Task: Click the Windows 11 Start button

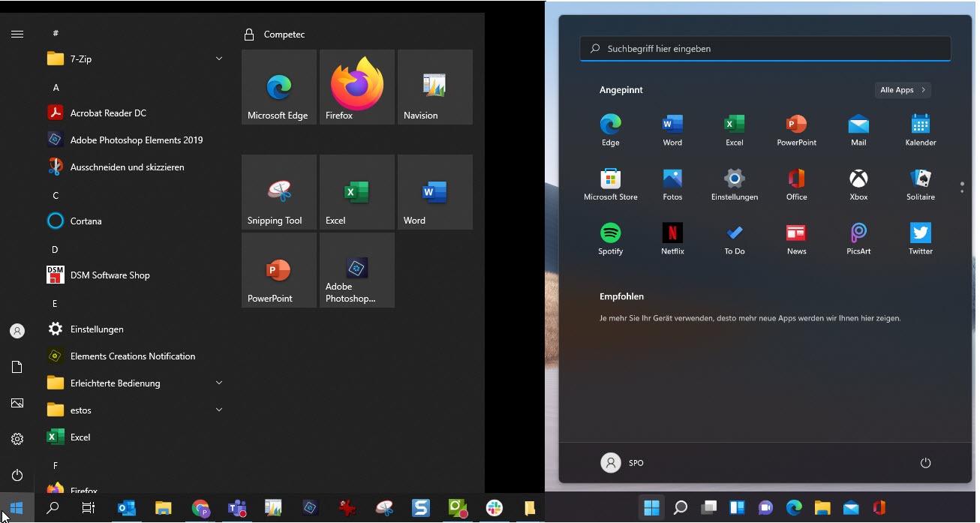Action: click(x=651, y=508)
